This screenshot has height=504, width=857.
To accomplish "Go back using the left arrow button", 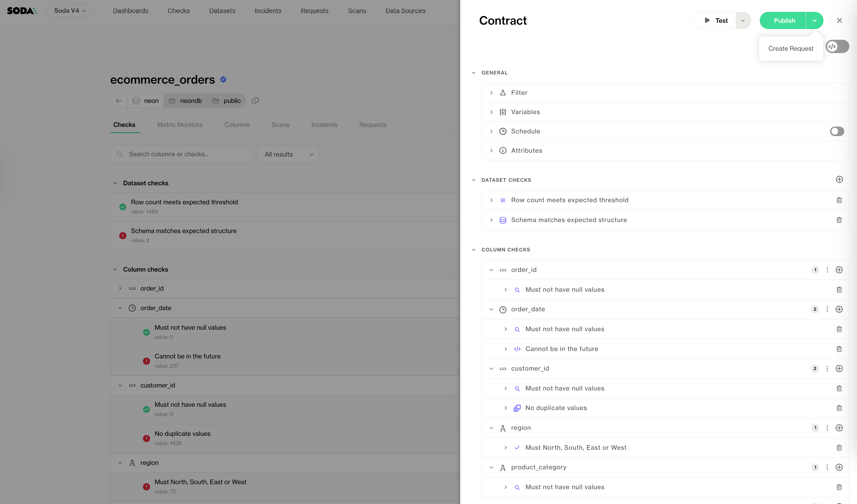I will [119, 101].
